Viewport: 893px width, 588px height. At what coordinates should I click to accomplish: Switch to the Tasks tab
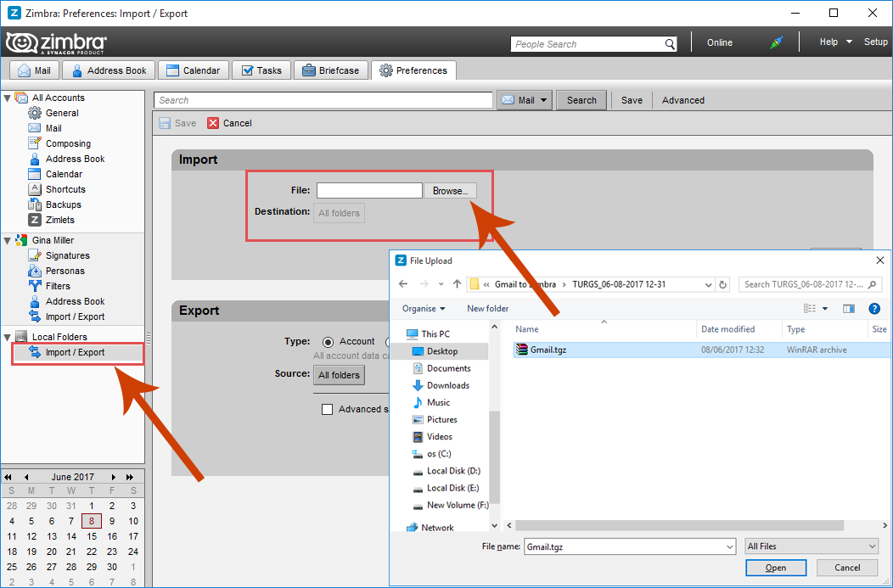pyautogui.click(x=261, y=70)
